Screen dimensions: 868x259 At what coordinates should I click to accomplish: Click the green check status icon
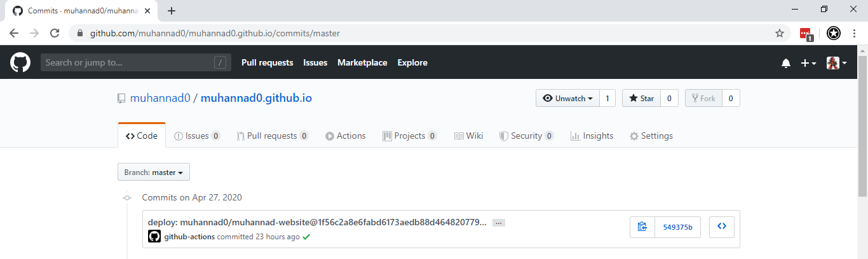tap(306, 237)
